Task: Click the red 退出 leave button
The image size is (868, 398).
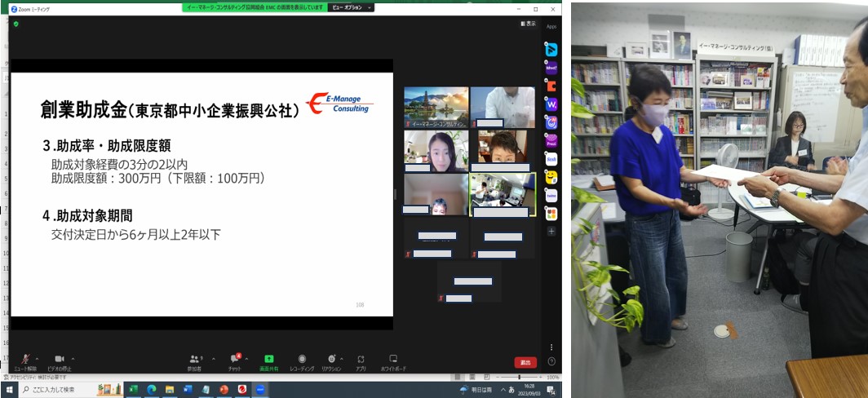Action: 525,362
